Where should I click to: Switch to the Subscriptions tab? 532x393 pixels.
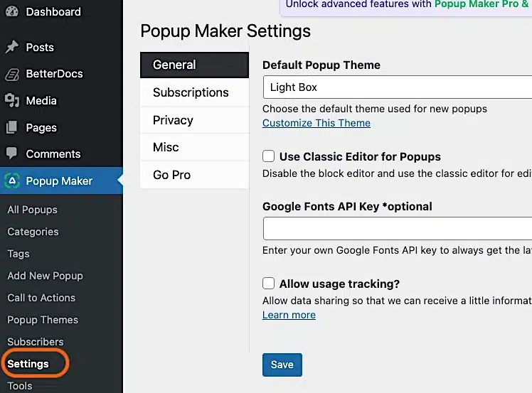pyautogui.click(x=194, y=92)
